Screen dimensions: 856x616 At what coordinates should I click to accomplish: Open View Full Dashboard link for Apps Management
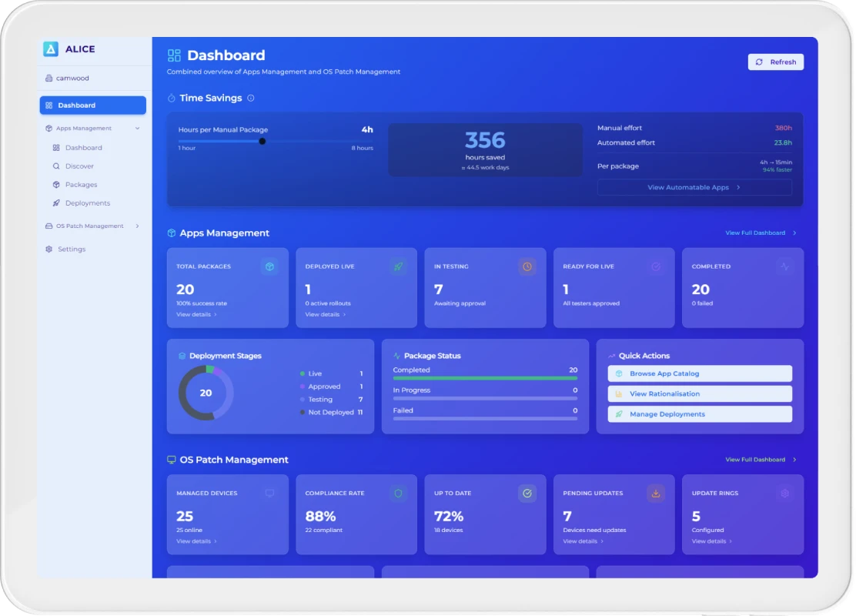click(x=760, y=233)
